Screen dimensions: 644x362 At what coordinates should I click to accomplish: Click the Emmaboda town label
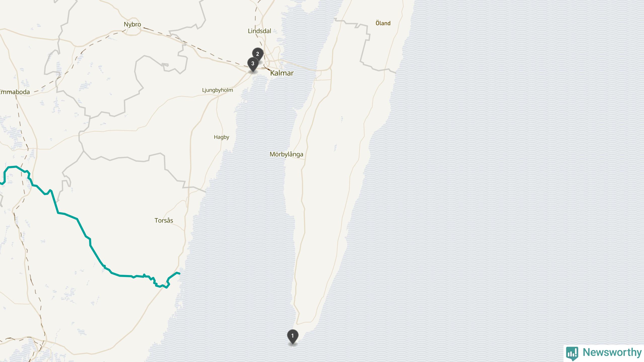click(15, 92)
